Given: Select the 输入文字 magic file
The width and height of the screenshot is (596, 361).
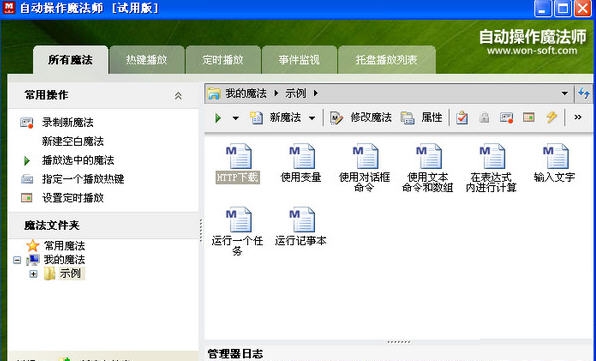Looking at the screenshot, I should (554, 163).
